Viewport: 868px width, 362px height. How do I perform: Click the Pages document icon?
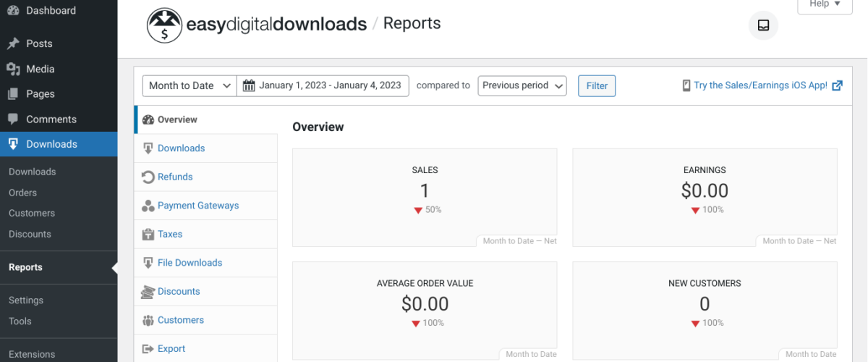point(13,94)
